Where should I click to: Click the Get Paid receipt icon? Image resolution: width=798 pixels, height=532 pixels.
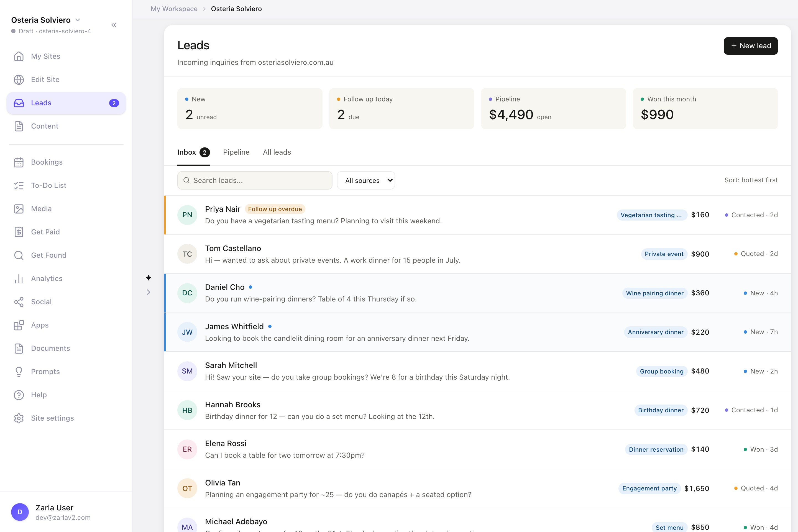pos(19,232)
